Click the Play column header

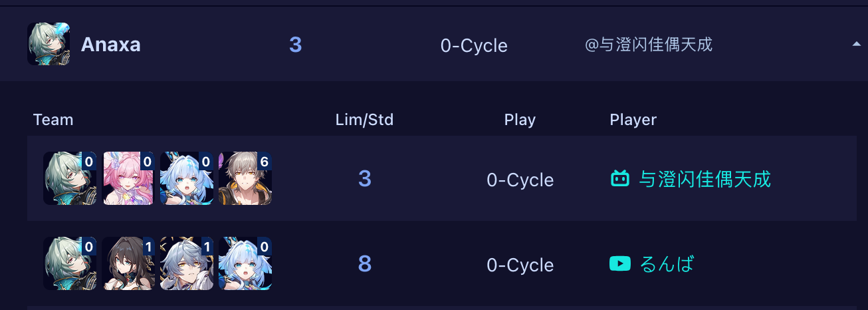click(x=520, y=120)
